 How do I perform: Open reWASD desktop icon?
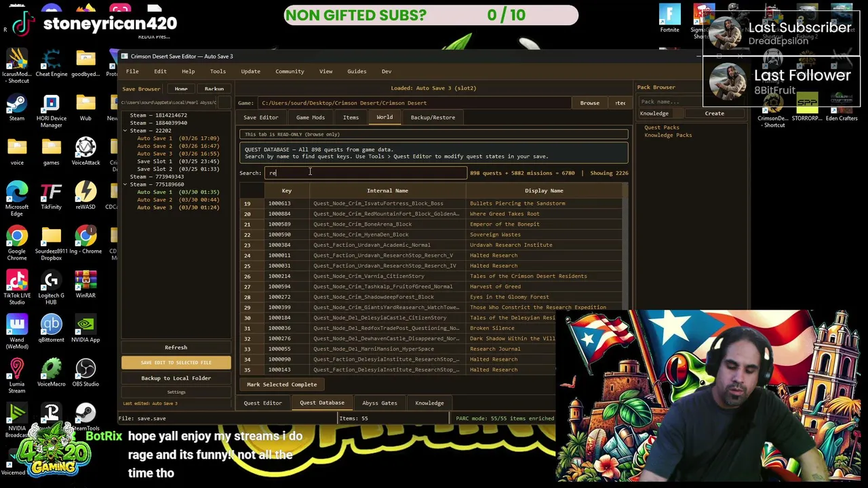pos(85,197)
